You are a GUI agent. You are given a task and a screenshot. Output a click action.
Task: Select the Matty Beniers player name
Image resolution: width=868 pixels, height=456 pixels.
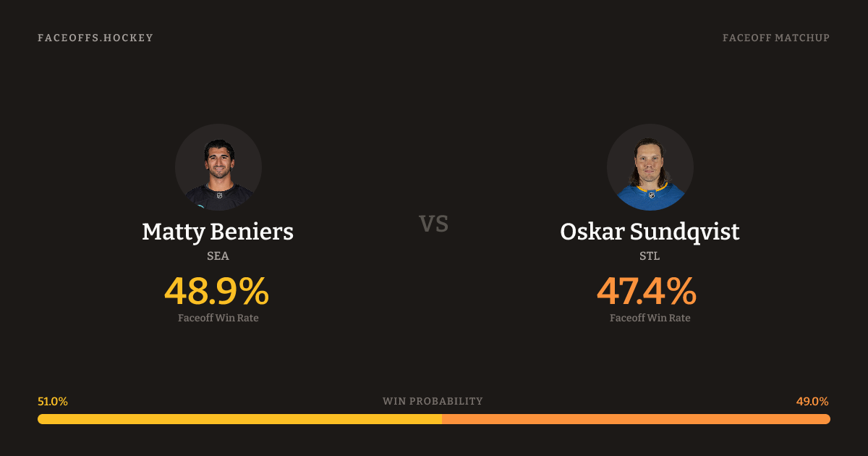pyautogui.click(x=218, y=232)
